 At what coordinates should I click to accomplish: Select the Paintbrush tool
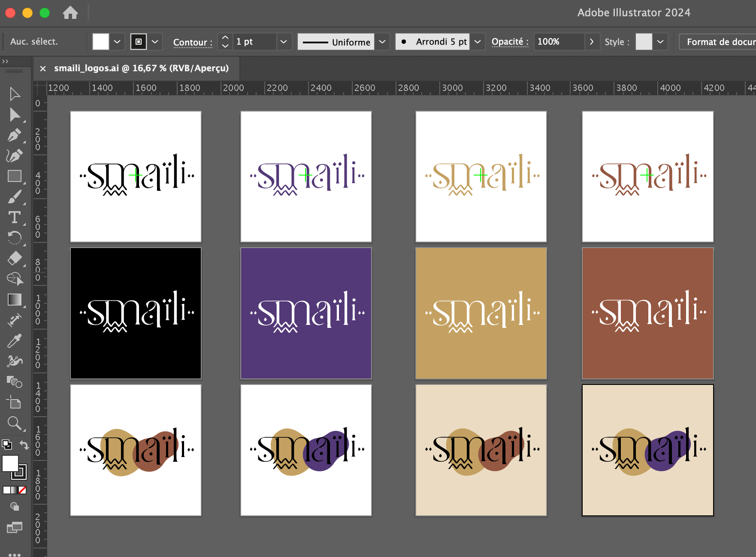(x=14, y=197)
